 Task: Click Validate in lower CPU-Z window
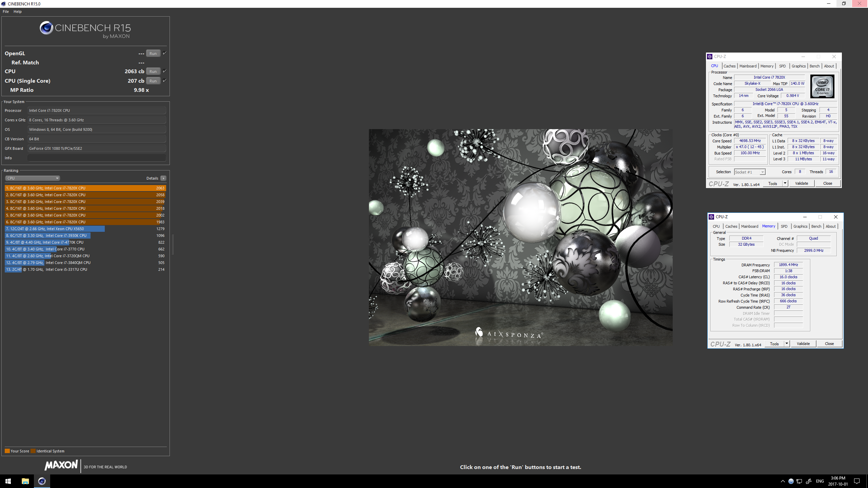(x=803, y=344)
